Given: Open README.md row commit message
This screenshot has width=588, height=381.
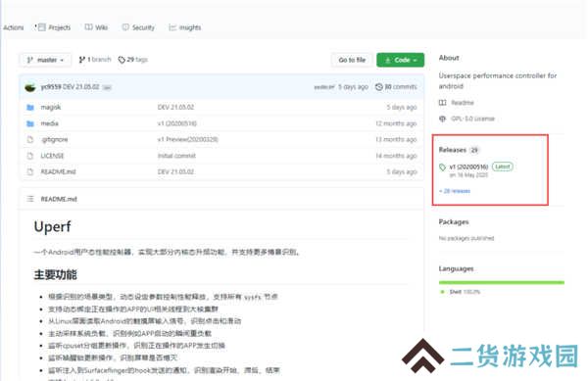Looking at the screenshot, I should tap(175, 171).
